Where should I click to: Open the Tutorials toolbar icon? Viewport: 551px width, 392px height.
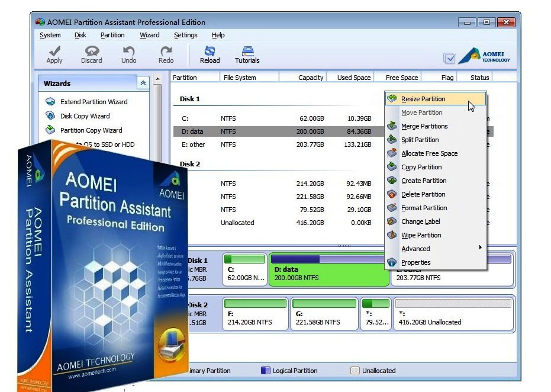pos(247,52)
